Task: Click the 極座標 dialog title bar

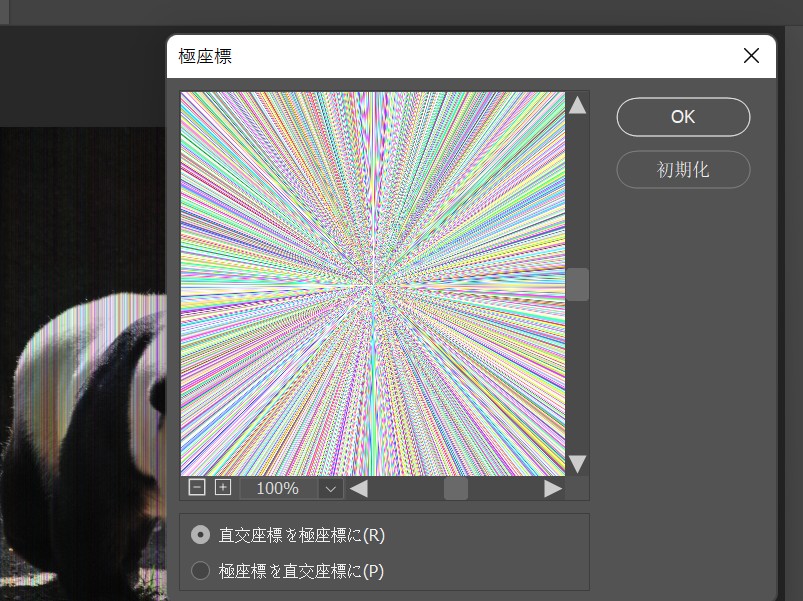Action: pyautogui.click(x=400, y=56)
